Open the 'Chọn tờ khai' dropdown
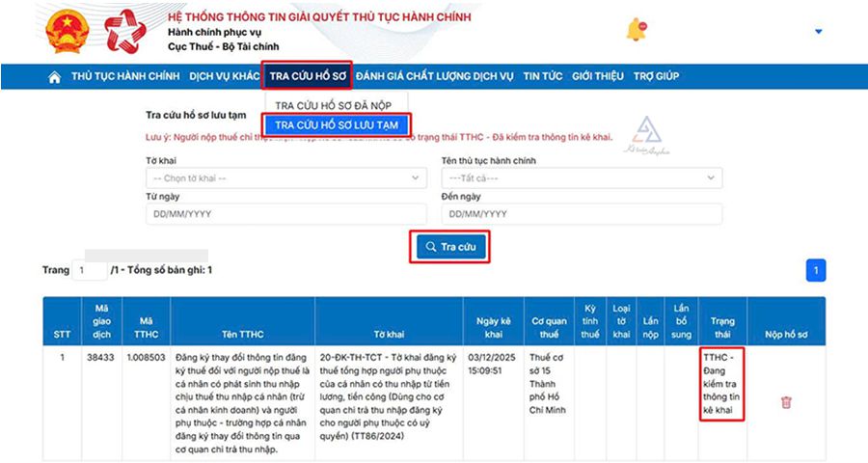This screenshot has width=868, height=463. coord(285,178)
